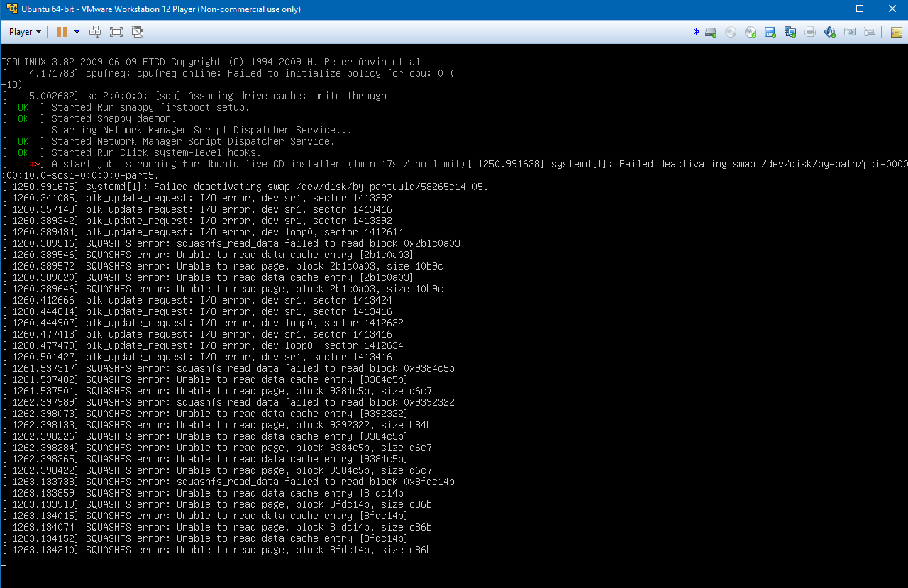Click the VMware Player title bar app icon

point(11,9)
